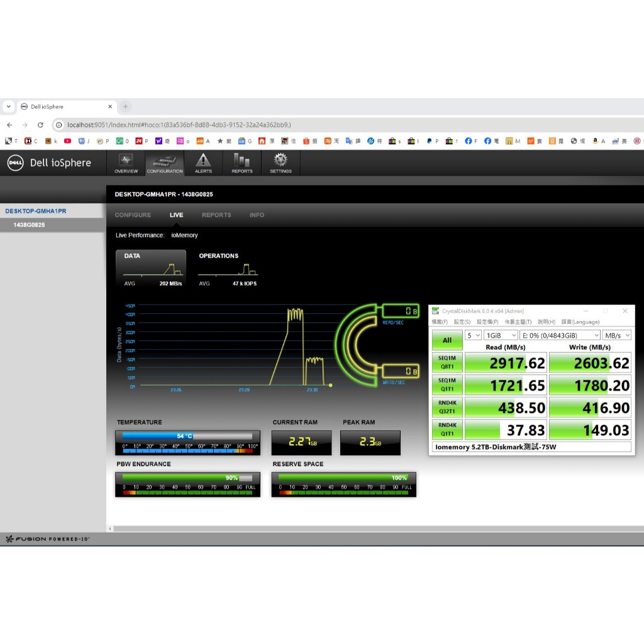Expand the test count dropdown showing 5
The image size is (644, 644).
pos(473,336)
